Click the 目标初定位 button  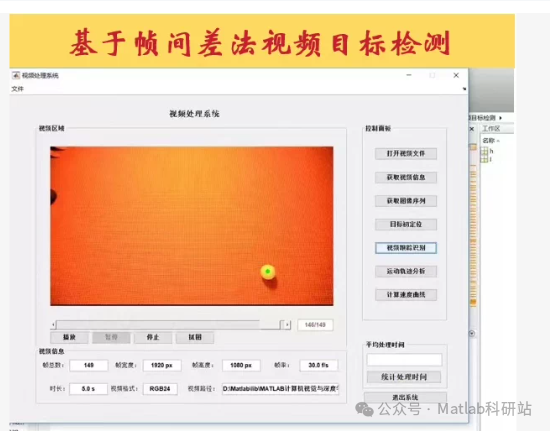pyautogui.click(x=406, y=224)
